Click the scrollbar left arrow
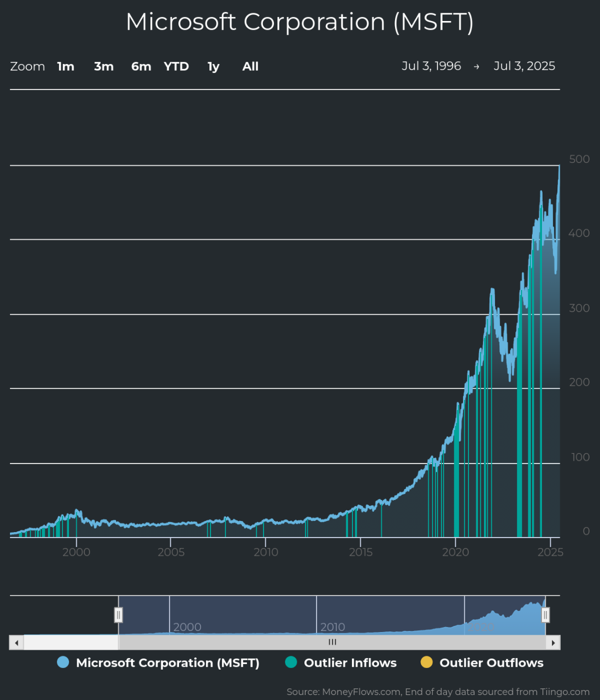The image size is (600, 700). click(17, 643)
